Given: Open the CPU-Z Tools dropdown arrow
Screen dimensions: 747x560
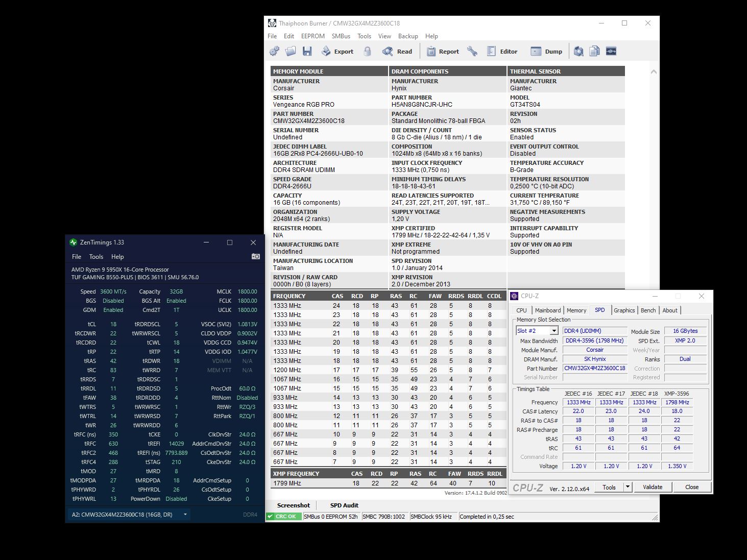Looking at the screenshot, I should click(x=628, y=487).
